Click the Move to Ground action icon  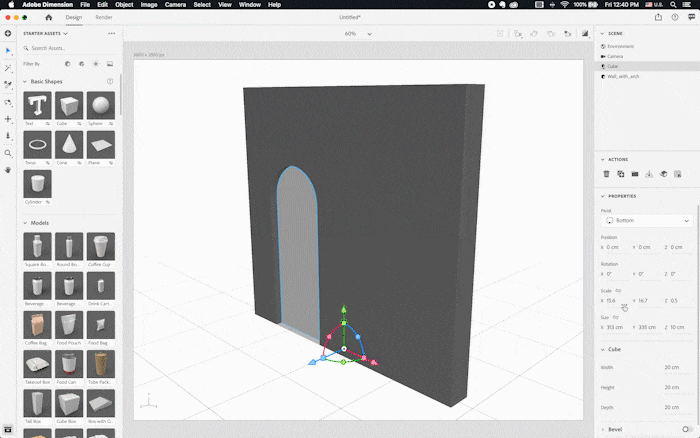[649, 174]
